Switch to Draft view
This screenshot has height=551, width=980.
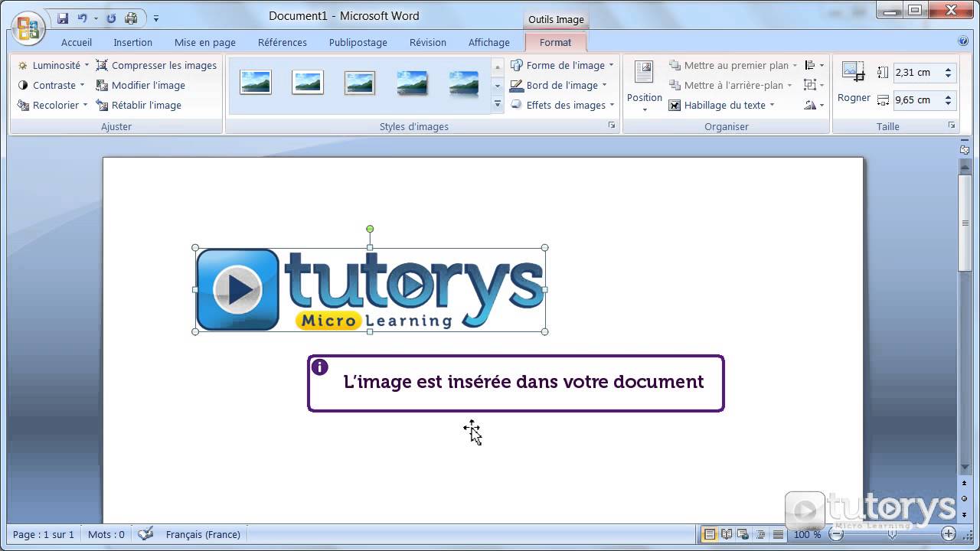[778, 534]
